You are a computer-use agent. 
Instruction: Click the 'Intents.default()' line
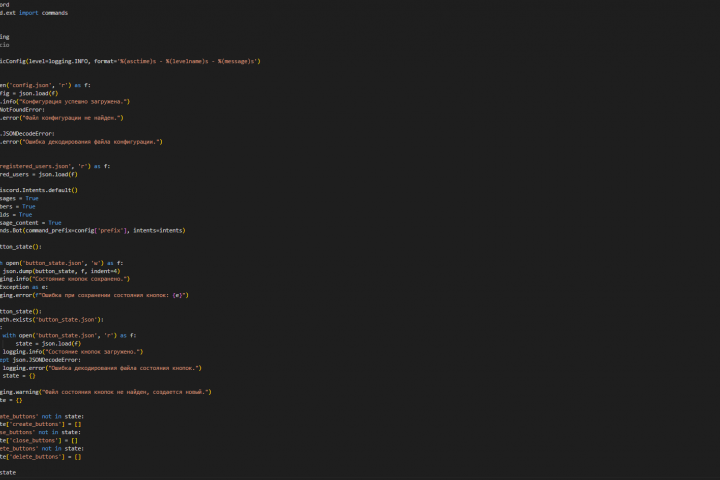39,190
